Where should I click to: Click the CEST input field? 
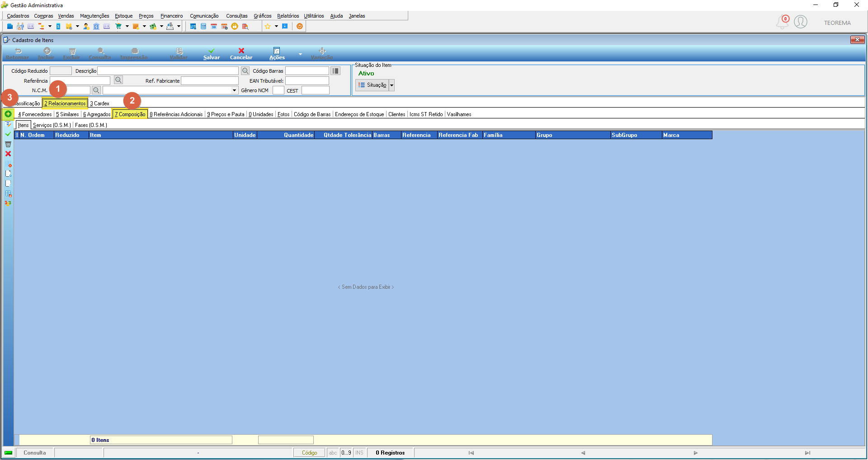[x=316, y=90]
